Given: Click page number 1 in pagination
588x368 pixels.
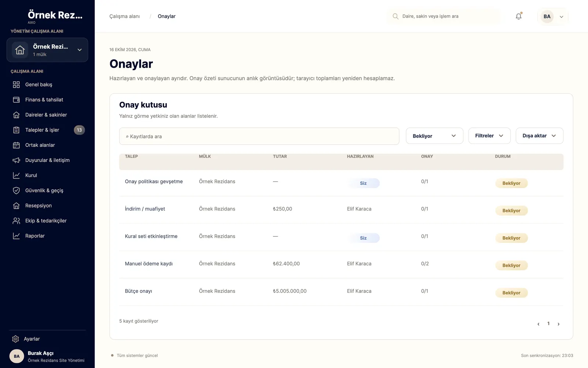Looking at the screenshot, I should pos(548,323).
